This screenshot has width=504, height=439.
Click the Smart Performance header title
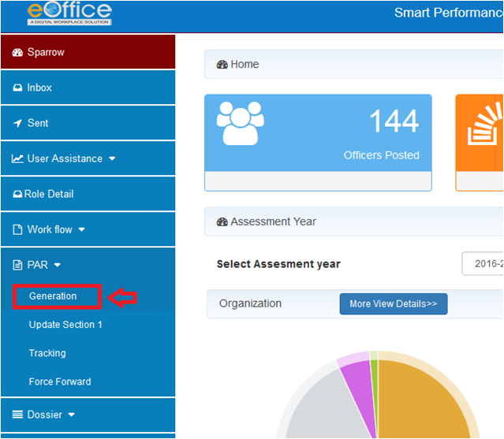coord(449,13)
